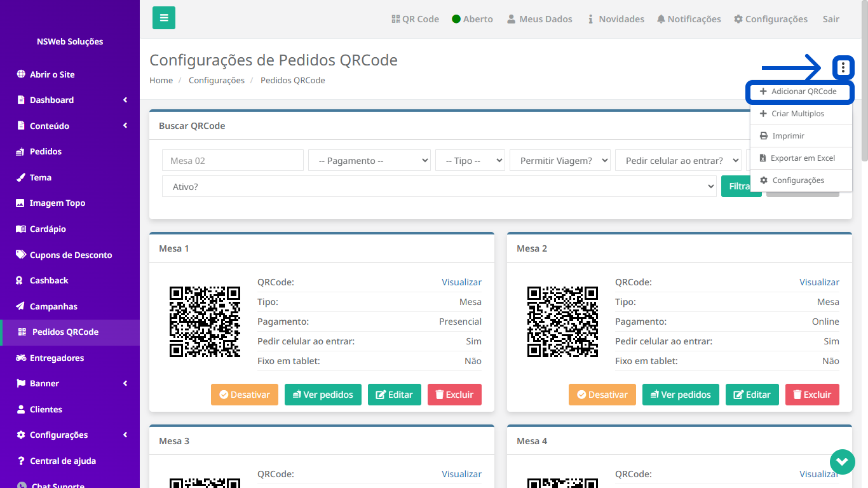This screenshot has width=868, height=488.
Task: Click the Pedidos QRCode sidebar icon
Action: 22,332
